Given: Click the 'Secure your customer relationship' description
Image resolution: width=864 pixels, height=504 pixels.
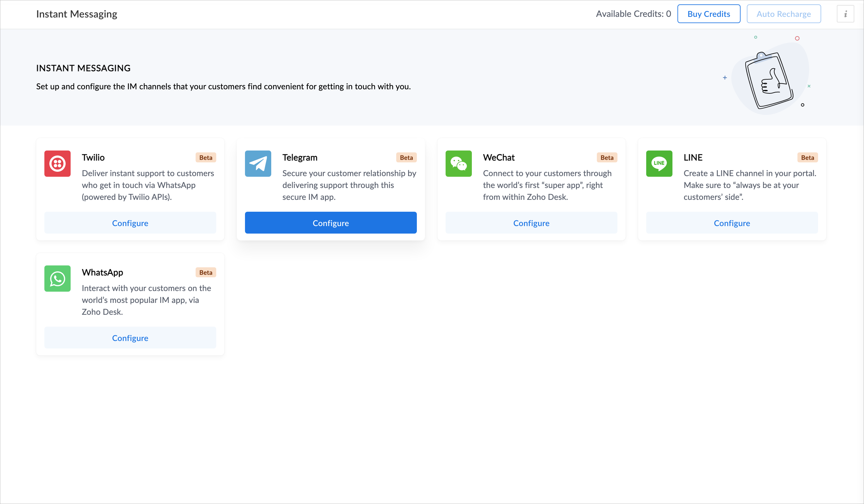Looking at the screenshot, I should pyautogui.click(x=349, y=185).
